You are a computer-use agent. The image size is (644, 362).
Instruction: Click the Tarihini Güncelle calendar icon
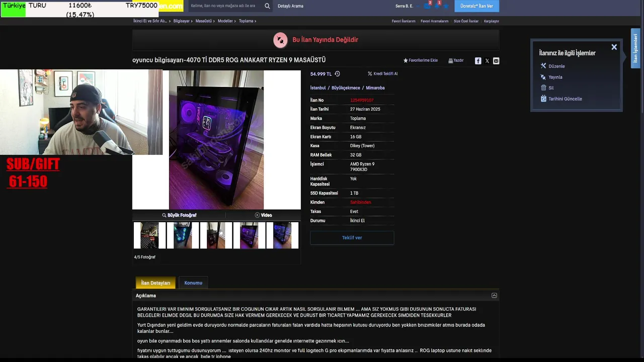(543, 99)
